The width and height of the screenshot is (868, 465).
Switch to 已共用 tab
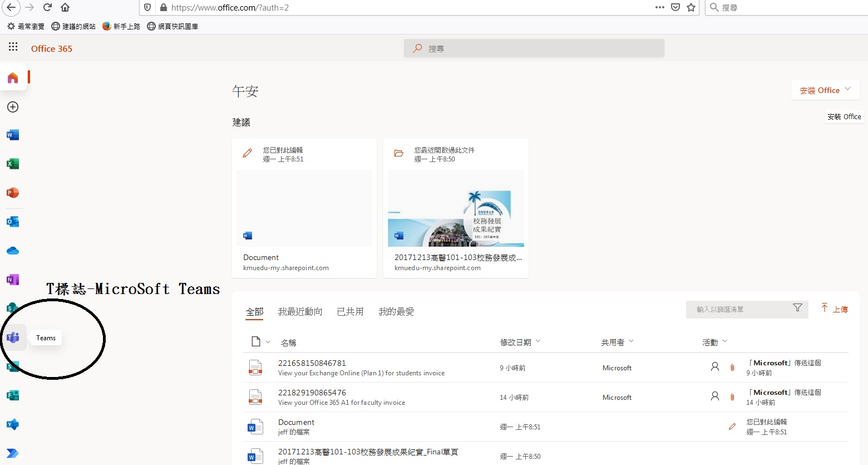(350, 312)
